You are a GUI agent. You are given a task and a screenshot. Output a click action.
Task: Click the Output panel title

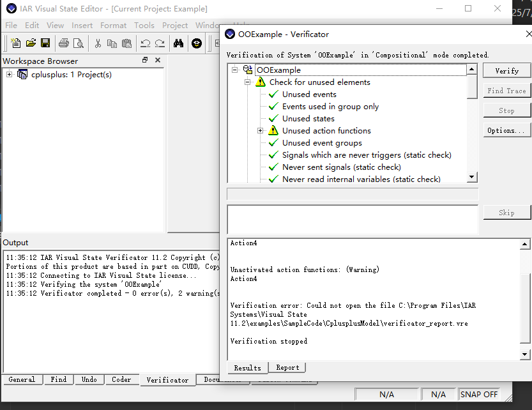tap(15, 242)
